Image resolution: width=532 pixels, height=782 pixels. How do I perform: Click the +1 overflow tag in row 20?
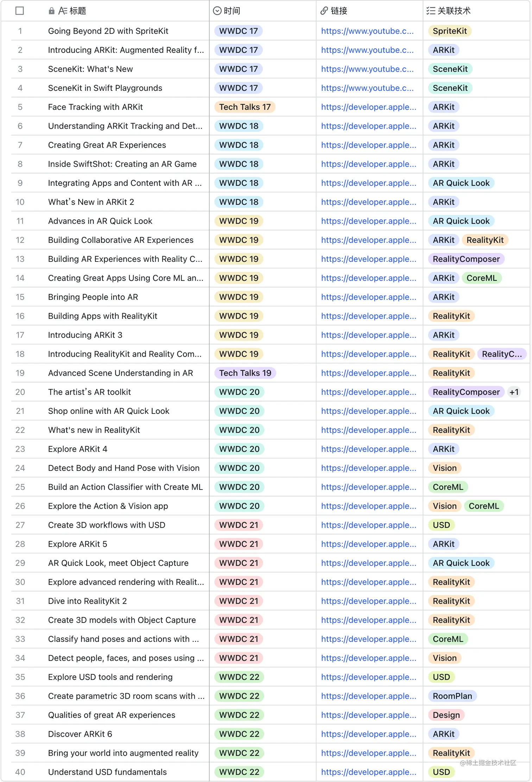coord(514,392)
